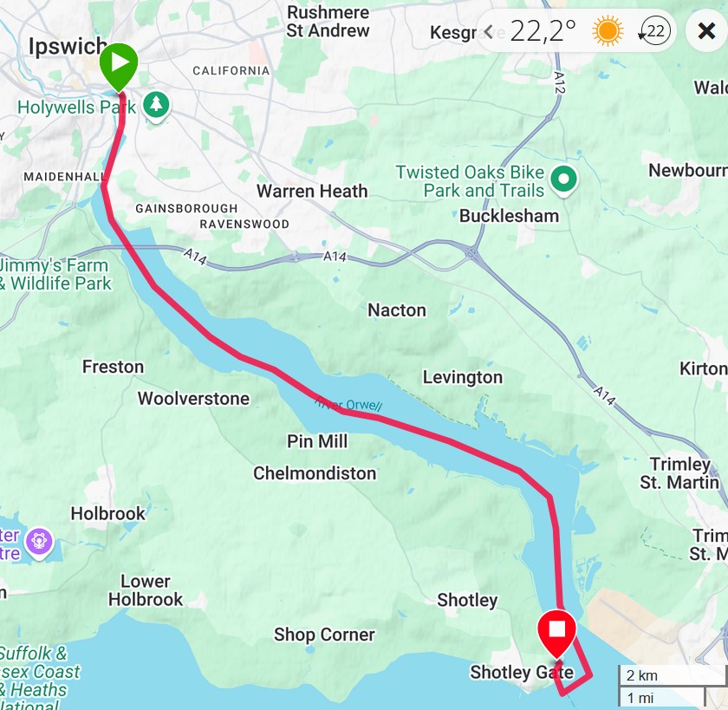Click the red route end marker
This screenshot has width=728, height=710.
pyautogui.click(x=557, y=633)
